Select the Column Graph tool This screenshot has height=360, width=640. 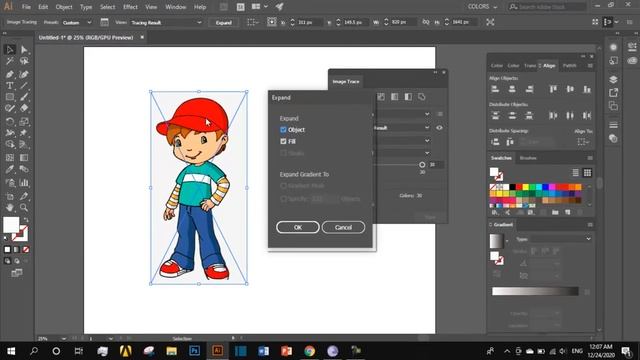(x=24, y=182)
